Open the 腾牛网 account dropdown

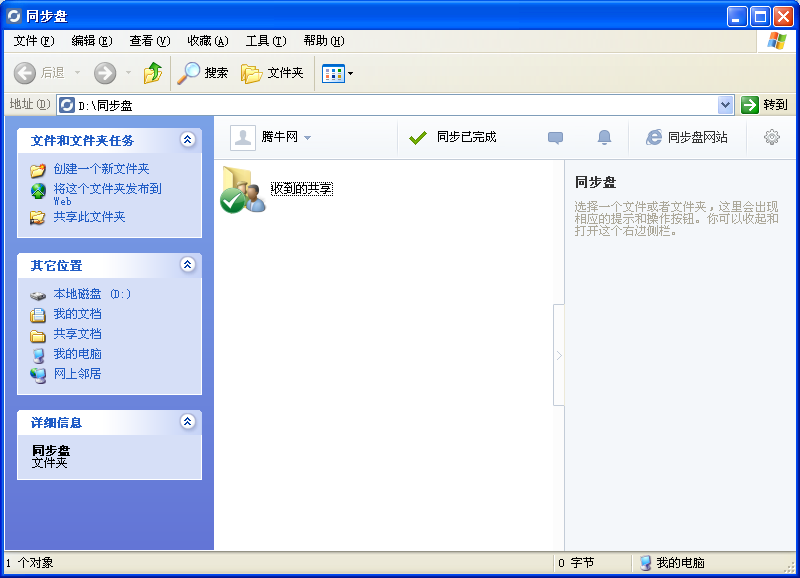[x=286, y=137]
